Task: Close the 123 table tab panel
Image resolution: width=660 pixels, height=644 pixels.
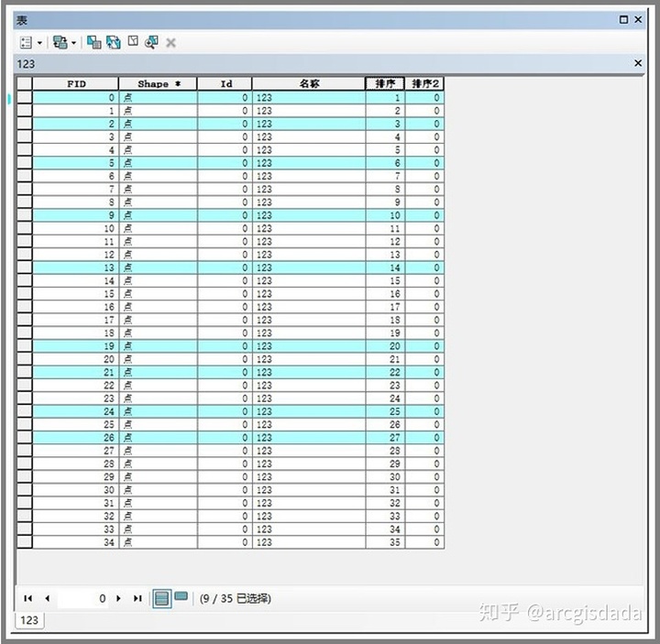Action: tap(638, 63)
